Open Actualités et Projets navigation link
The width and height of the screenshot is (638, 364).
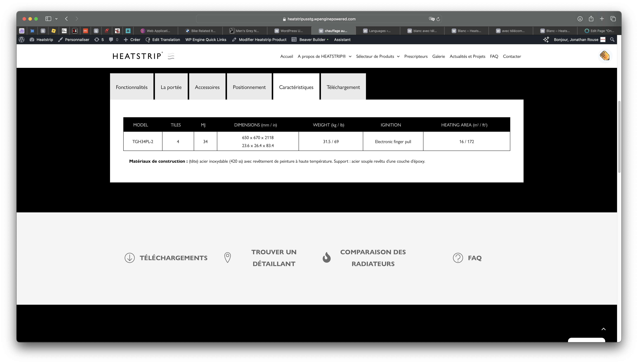click(x=467, y=56)
